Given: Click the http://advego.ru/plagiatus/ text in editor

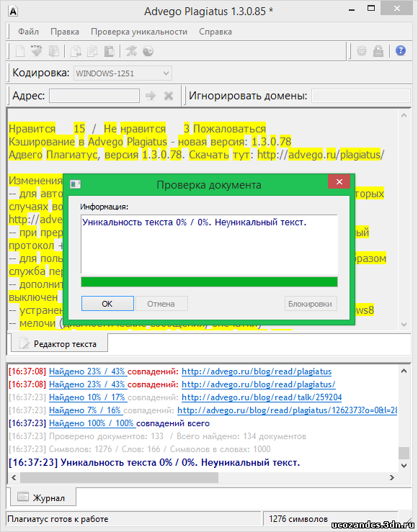Looking at the screenshot, I should click(321, 155).
